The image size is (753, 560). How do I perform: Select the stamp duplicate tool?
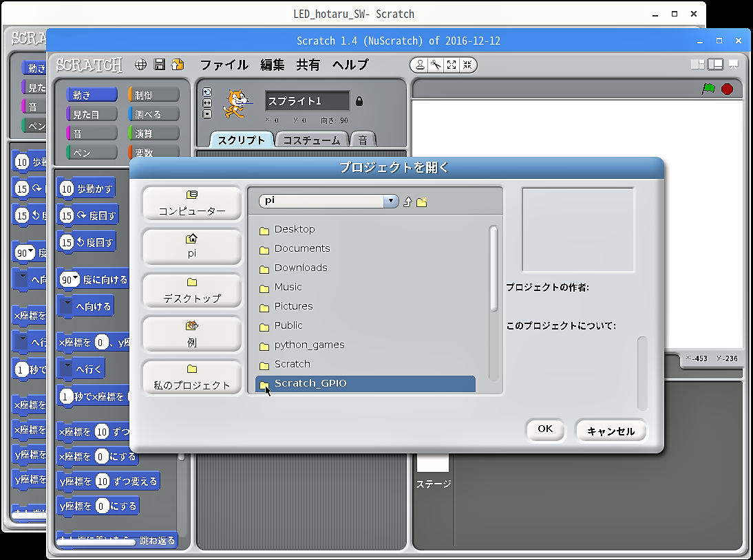click(420, 65)
